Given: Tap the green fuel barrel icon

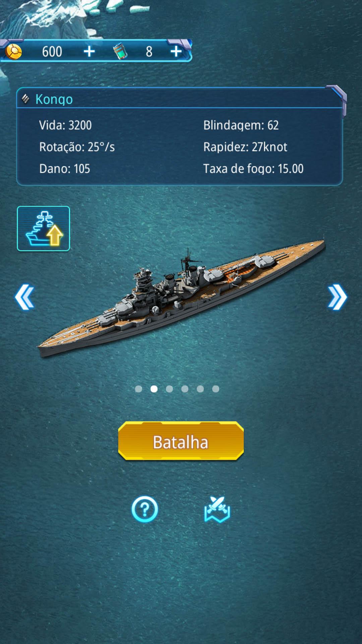Looking at the screenshot, I should pos(120,52).
